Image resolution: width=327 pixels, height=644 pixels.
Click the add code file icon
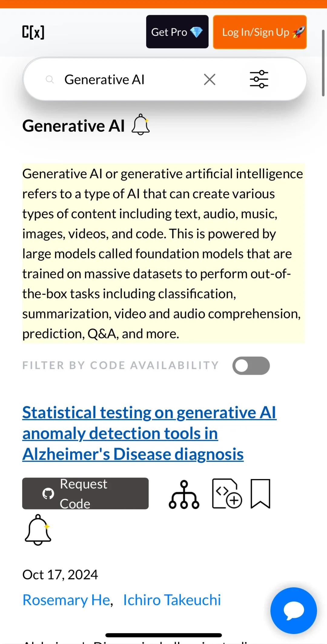[227, 494]
